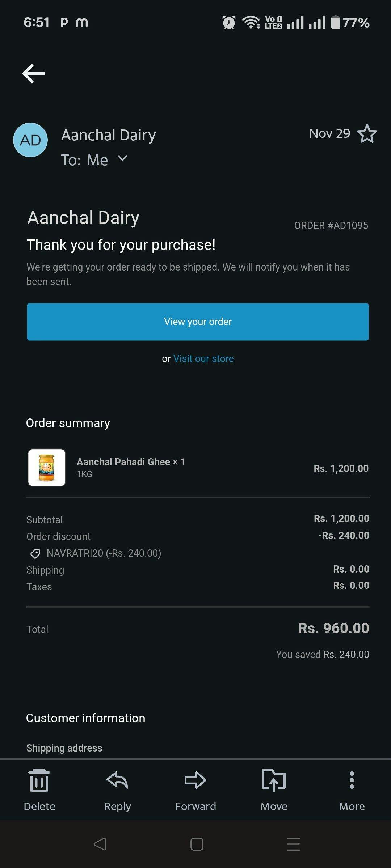Viewport: 391px width, 868px height.
Task: Tap the NAVRATRI20 discount tag icon
Action: pos(35,553)
